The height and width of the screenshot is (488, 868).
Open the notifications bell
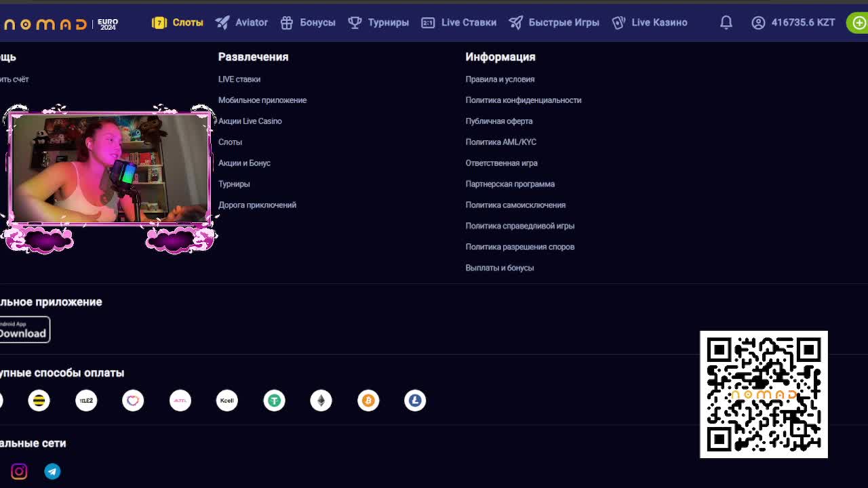point(726,22)
